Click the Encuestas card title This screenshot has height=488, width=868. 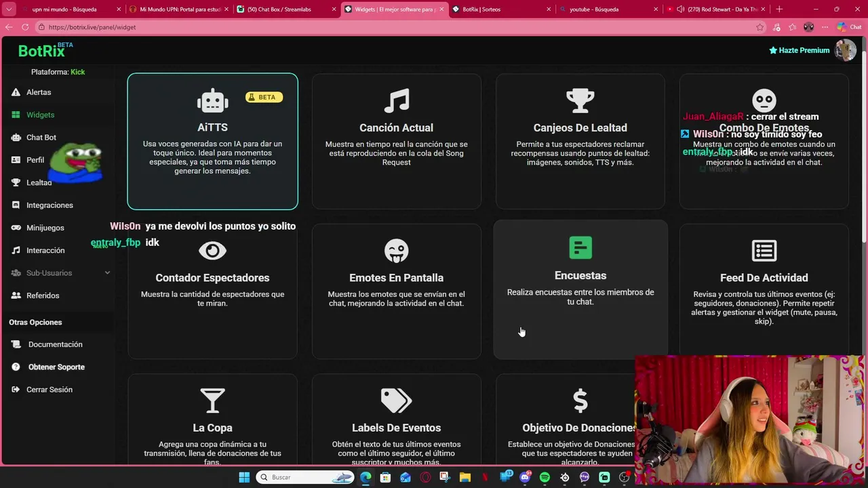[x=580, y=275]
